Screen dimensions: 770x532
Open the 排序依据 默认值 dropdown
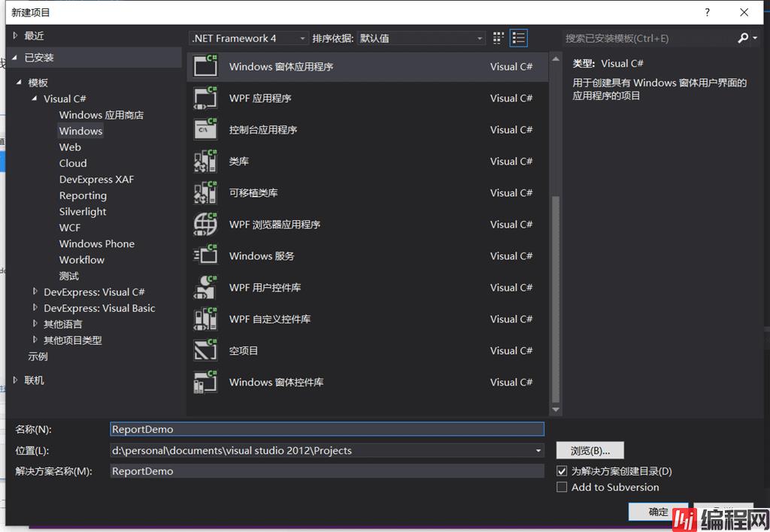[420, 38]
